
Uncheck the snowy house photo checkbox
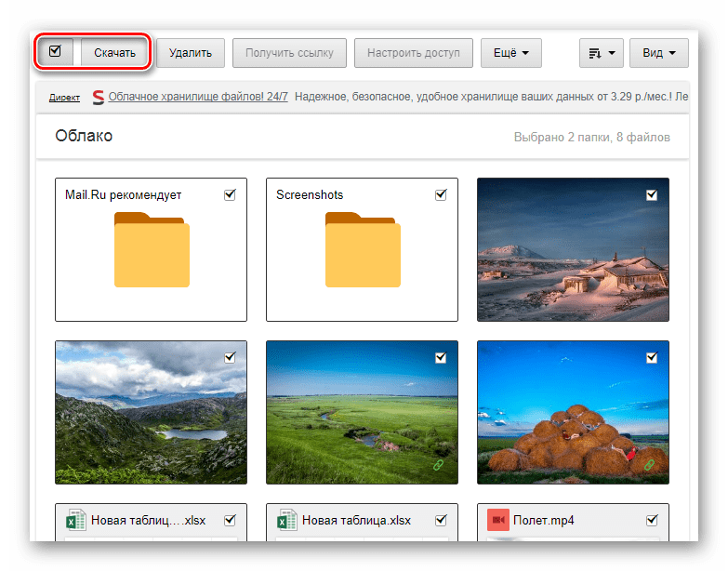pos(652,195)
